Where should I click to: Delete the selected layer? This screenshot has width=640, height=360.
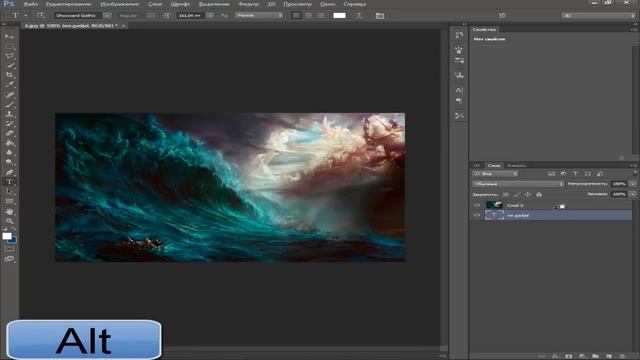coord(622,356)
